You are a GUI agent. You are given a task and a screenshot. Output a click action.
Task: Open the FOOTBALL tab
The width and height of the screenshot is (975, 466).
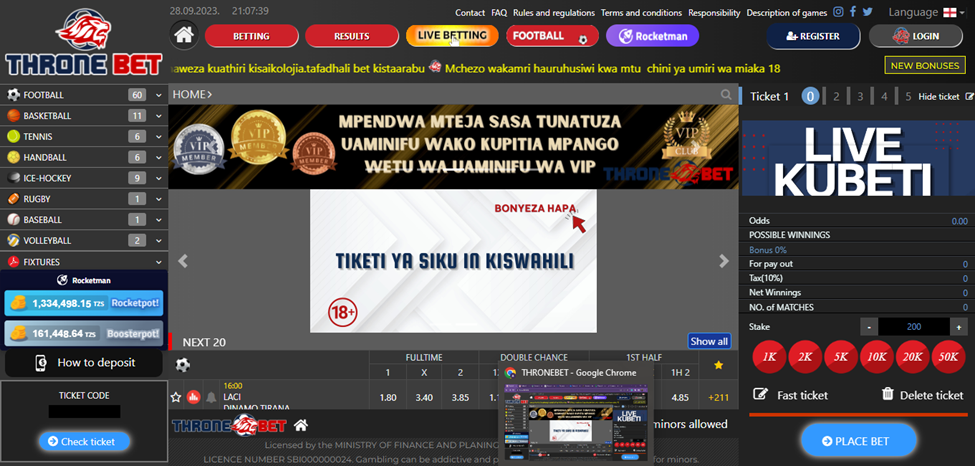(552, 35)
